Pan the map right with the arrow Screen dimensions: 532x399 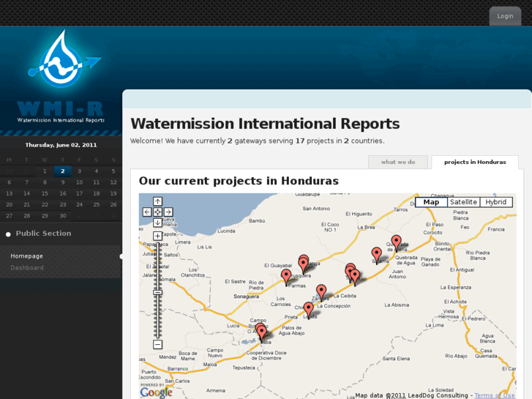coord(168,212)
